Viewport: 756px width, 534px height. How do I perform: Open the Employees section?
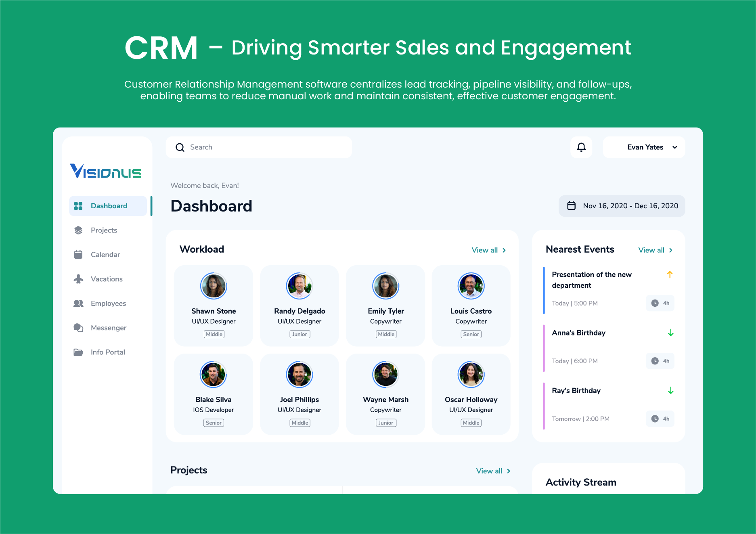click(x=108, y=303)
